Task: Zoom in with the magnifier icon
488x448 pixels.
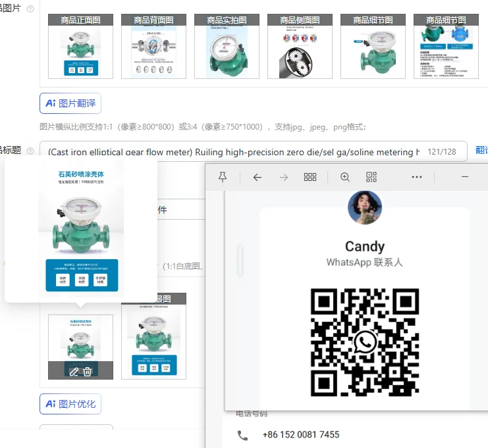Action: [x=345, y=177]
